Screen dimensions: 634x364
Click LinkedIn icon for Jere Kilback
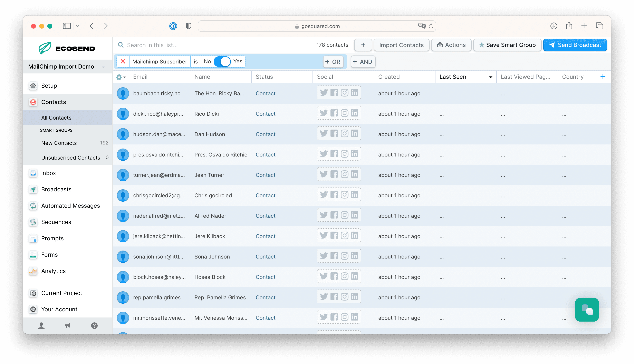[x=355, y=236]
